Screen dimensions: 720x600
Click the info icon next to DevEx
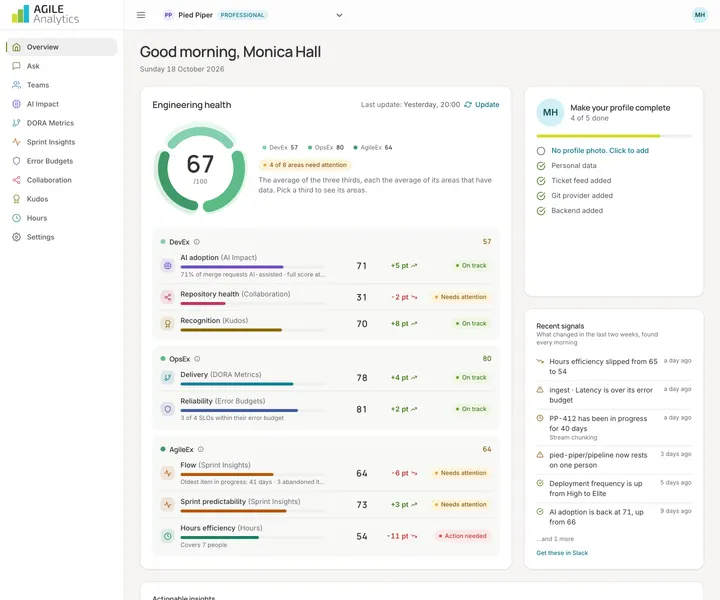pyautogui.click(x=197, y=242)
